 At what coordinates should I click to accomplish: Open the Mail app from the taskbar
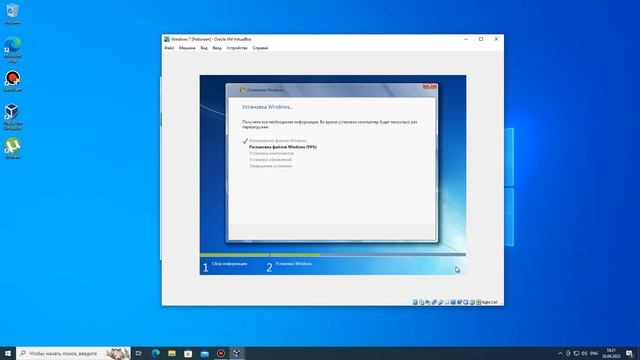[x=204, y=353]
